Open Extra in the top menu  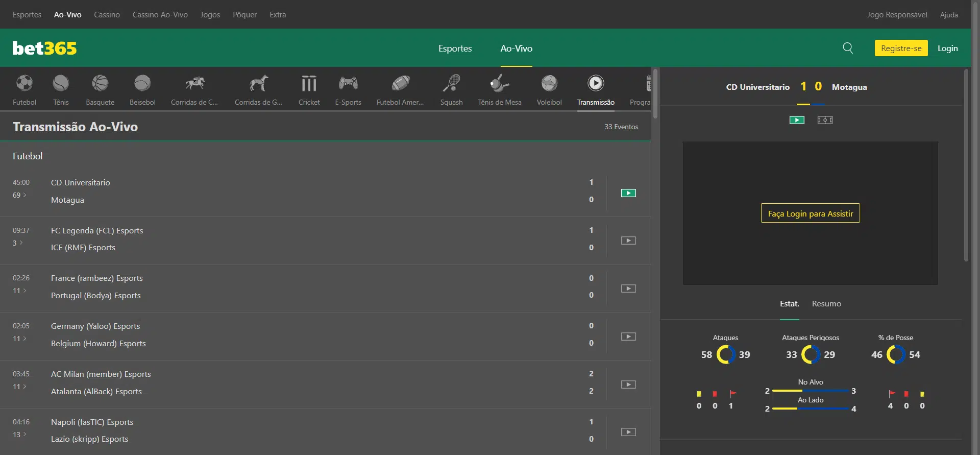[278, 15]
